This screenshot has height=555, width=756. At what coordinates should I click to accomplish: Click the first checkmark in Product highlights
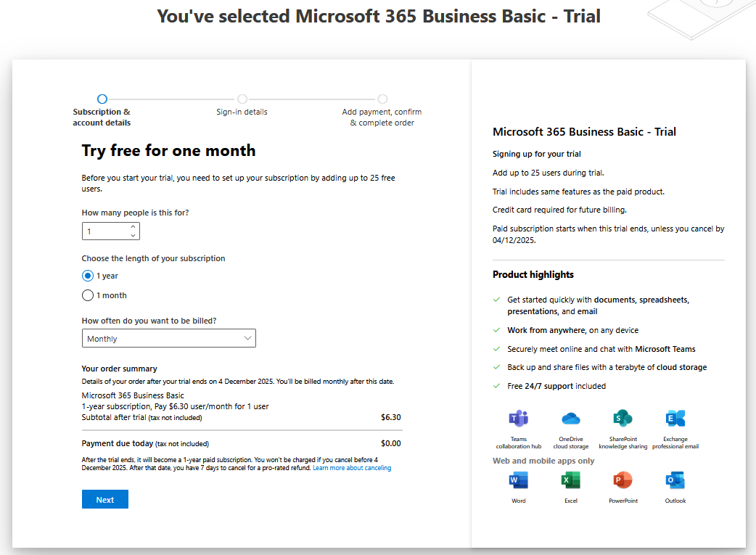click(497, 300)
